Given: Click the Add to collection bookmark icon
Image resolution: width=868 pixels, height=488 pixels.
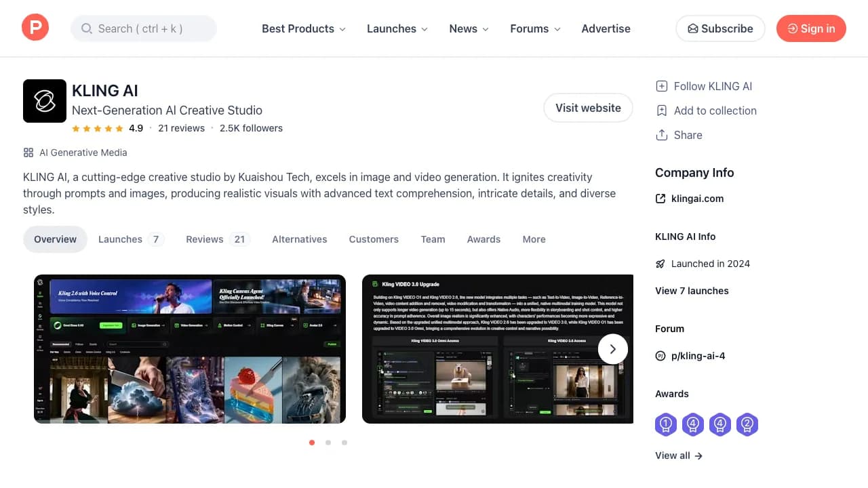Looking at the screenshot, I should click(x=662, y=110).
